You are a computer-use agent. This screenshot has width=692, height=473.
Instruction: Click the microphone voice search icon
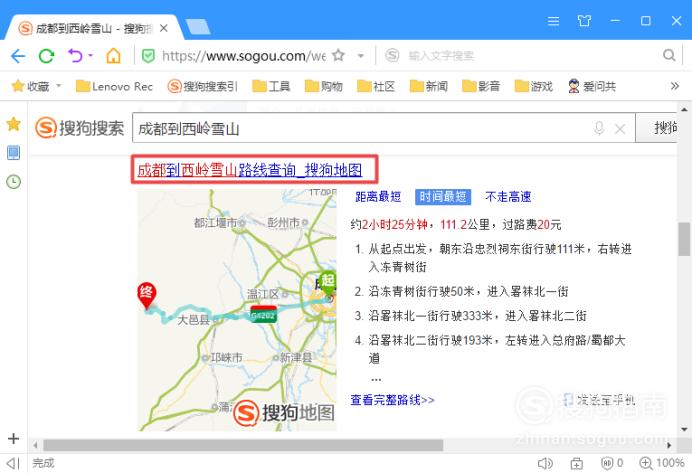click(599, 128)
